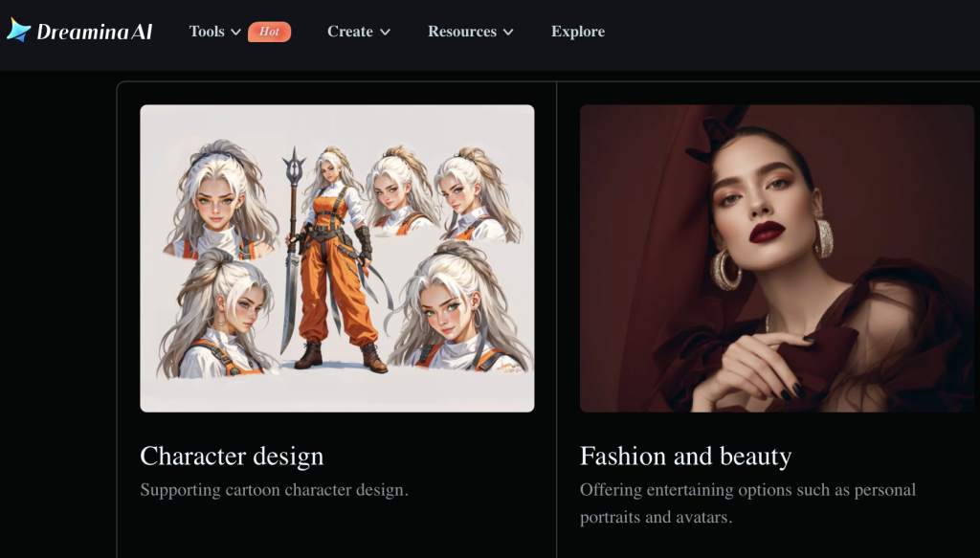Click the Dreamina AI wordmark text
This screenshot has width=980, height=558.
94,32
